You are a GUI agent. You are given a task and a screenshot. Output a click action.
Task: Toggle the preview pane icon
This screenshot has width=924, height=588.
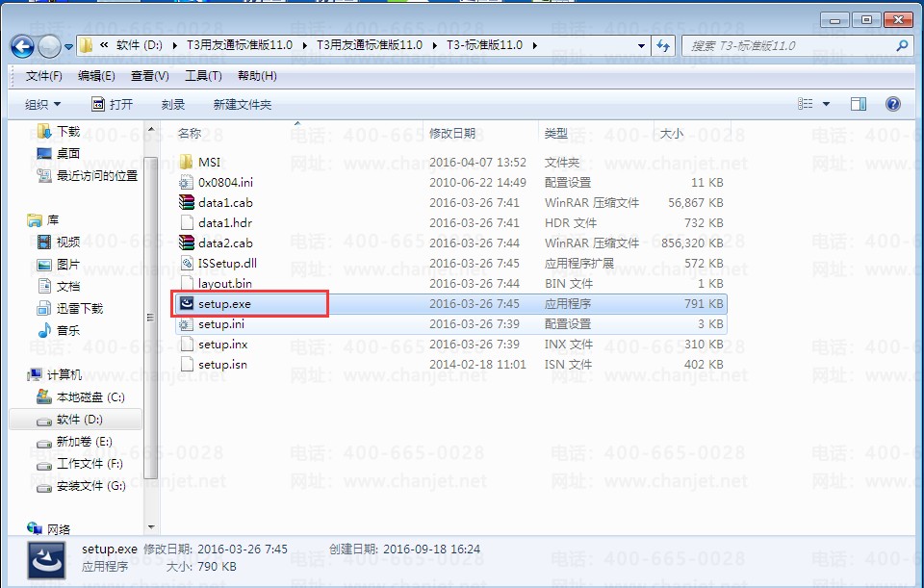coord(859,104)
